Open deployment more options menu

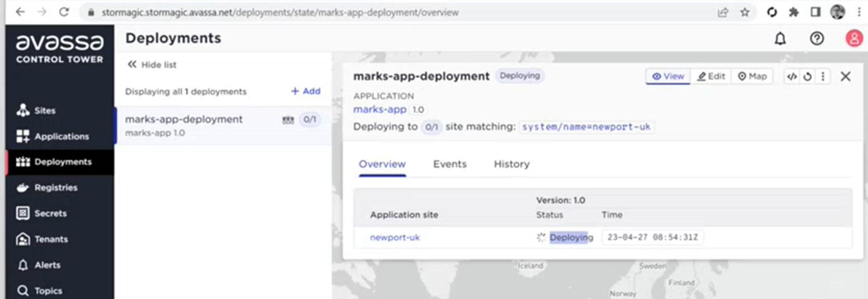pos(823,76)
